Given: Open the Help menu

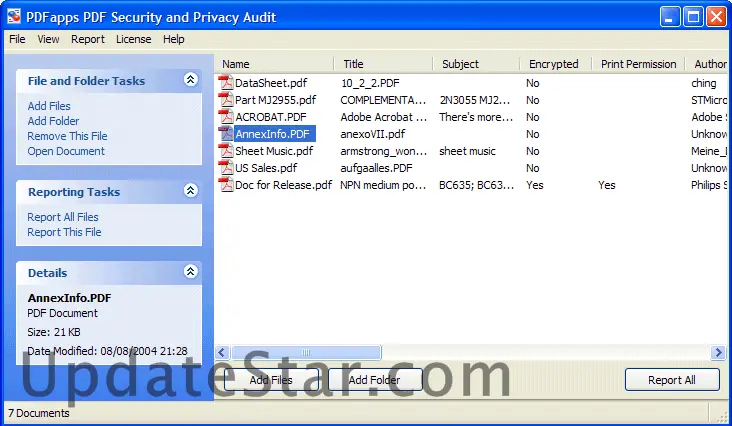Looking at the screenshot, I should (x=174, y=39).
